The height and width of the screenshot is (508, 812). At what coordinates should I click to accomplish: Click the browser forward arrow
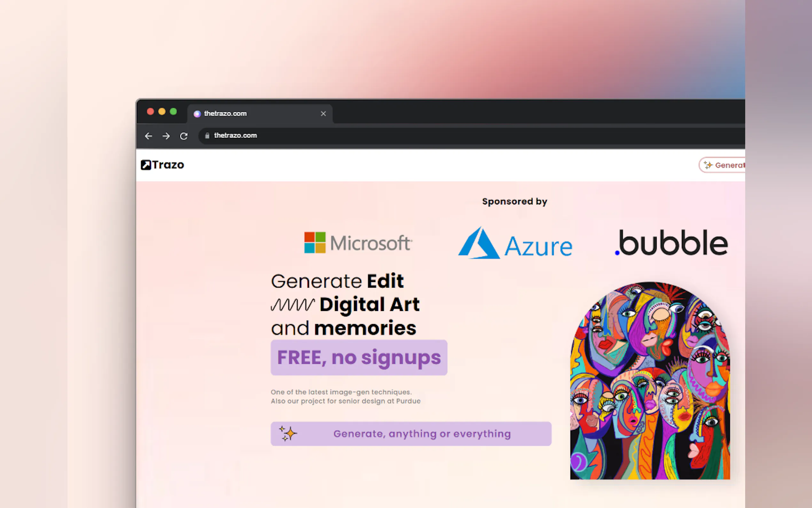[166, 136]
